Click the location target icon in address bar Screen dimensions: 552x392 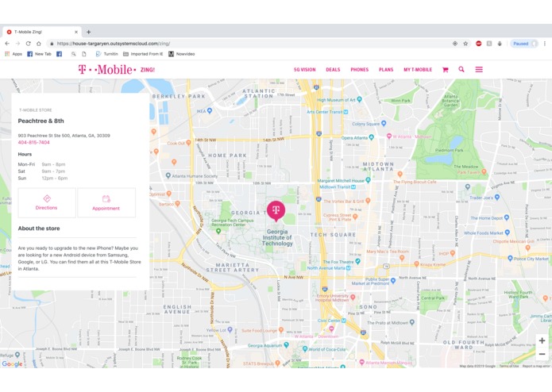pos(455,44)
